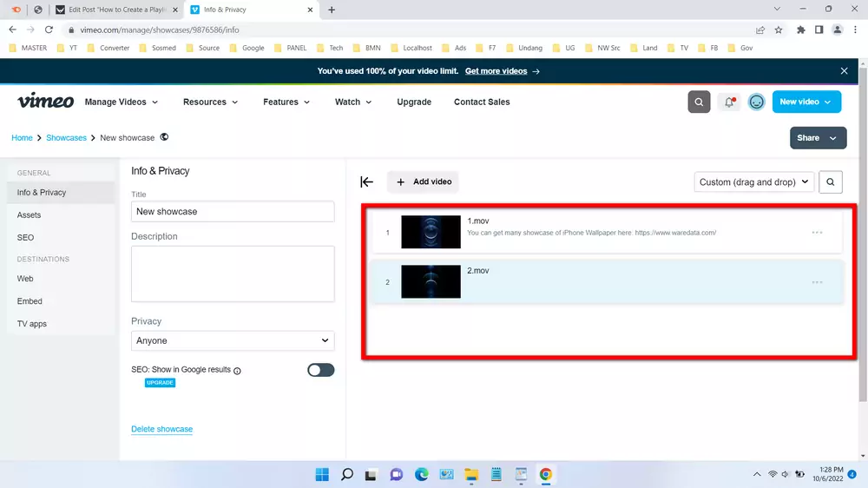
Task: Click the browser address bar
Action: pyautogui.click(x=410, y=30)
